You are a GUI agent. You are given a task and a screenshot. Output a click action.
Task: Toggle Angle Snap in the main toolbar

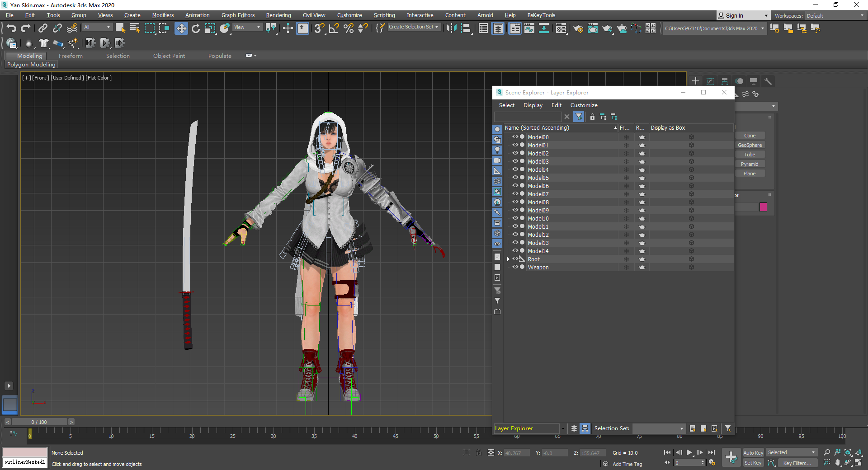click(334, 28)
